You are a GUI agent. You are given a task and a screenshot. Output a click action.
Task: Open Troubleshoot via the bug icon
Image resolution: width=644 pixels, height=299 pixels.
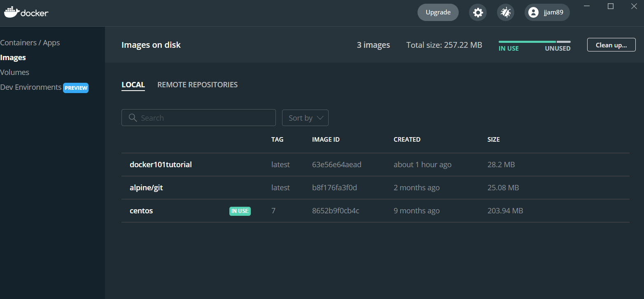click(505, 12)
